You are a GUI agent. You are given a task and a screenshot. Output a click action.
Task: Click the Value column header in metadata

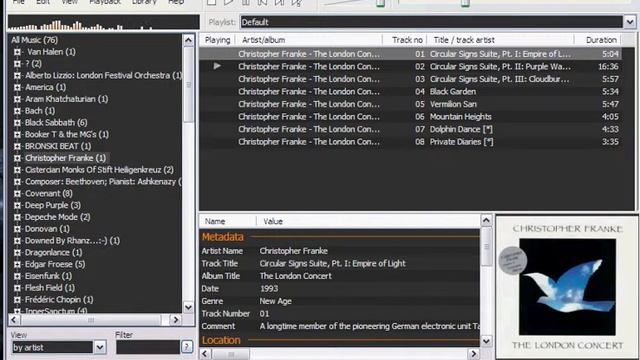tap(369, 221)
